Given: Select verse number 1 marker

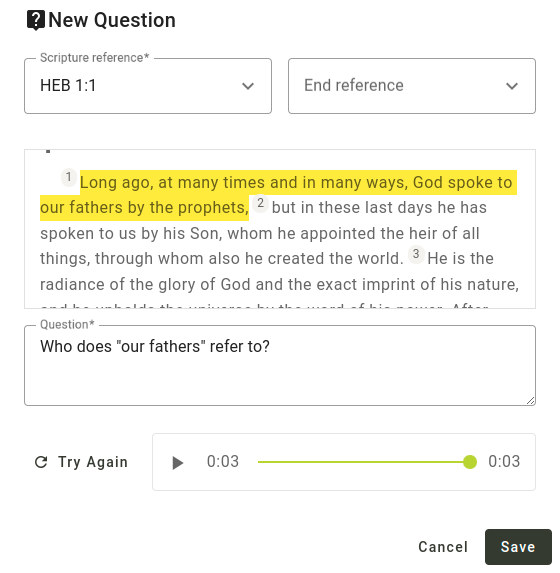Looking at the screenshot, I should [68, 177].
